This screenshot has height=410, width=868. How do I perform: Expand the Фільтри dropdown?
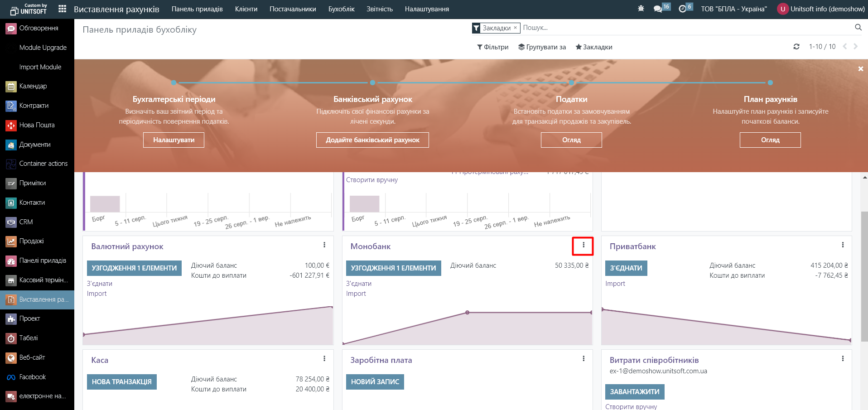pos(493,47)
